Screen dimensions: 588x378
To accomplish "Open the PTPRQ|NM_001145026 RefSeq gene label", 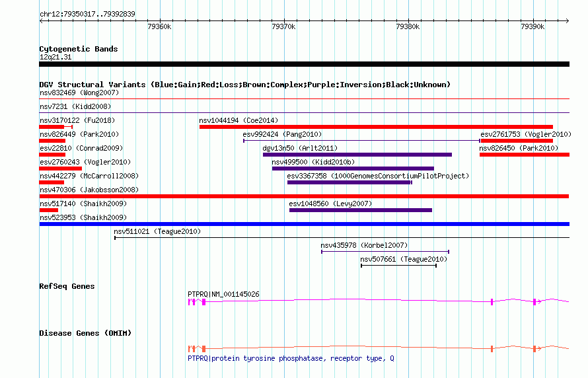I will coord(223,294).
